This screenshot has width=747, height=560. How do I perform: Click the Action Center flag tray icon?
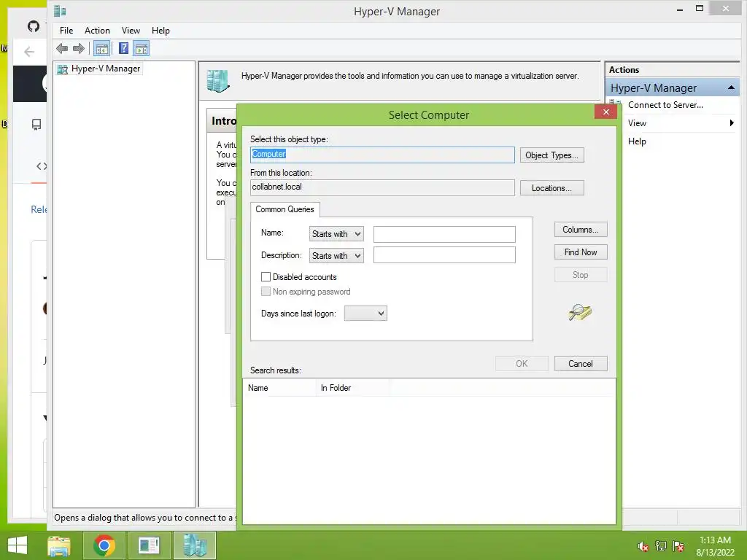(678, 546)
